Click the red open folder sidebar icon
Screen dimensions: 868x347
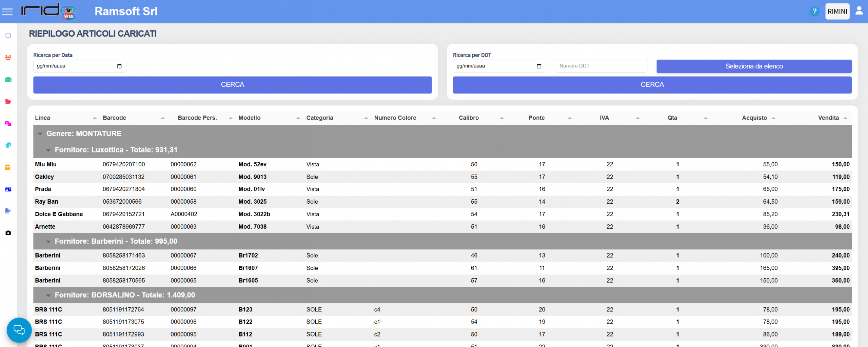coord(8,101)
